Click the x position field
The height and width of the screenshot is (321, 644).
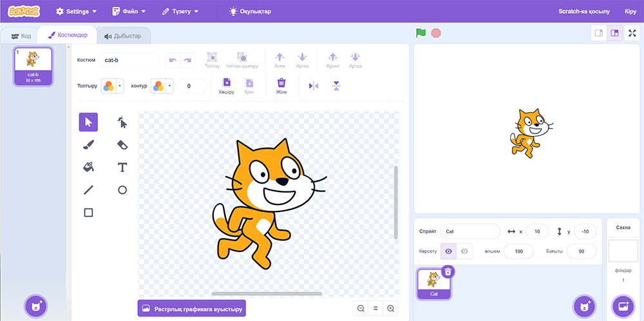[537, 231]
